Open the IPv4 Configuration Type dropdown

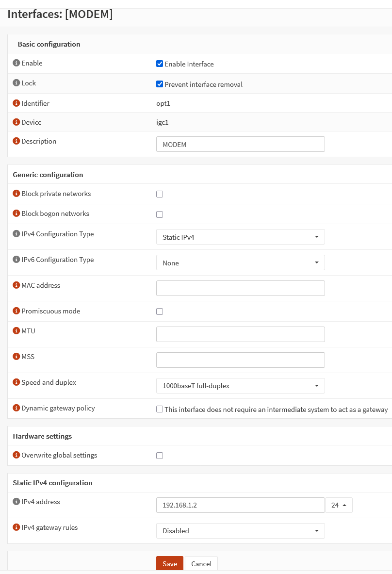[x=240, y=237]
